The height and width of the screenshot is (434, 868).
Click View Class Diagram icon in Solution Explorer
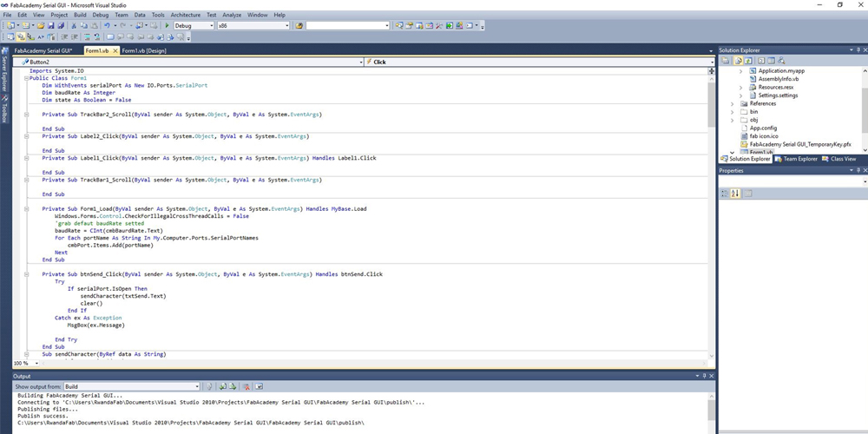click(x=781, y=61)
